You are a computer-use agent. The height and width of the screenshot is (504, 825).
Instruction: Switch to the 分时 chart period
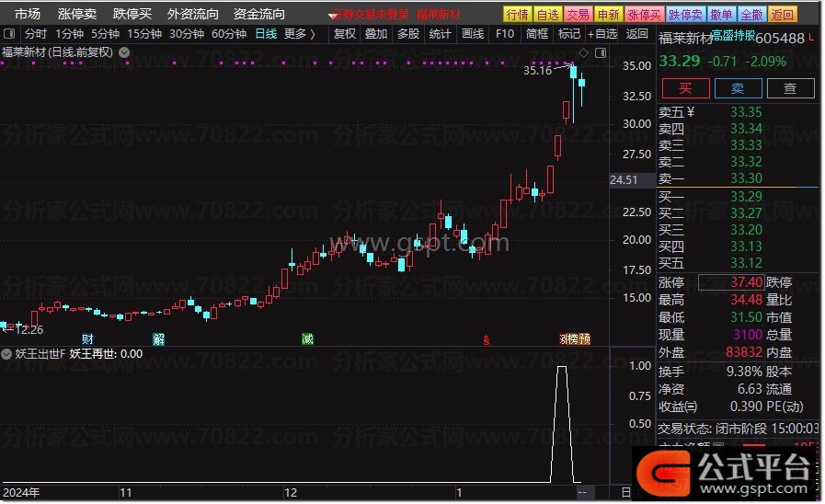pos(36,34)
